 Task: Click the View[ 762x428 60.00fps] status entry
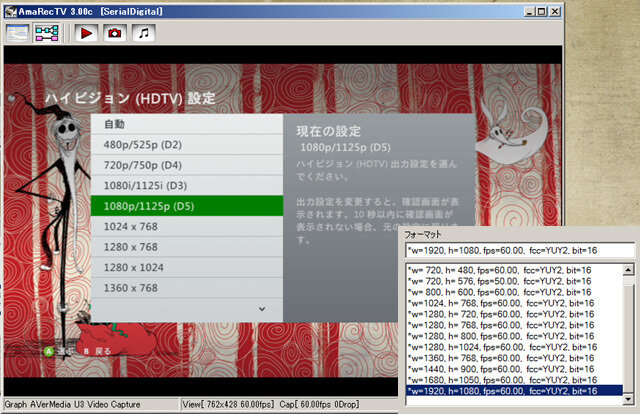point(228,405)
